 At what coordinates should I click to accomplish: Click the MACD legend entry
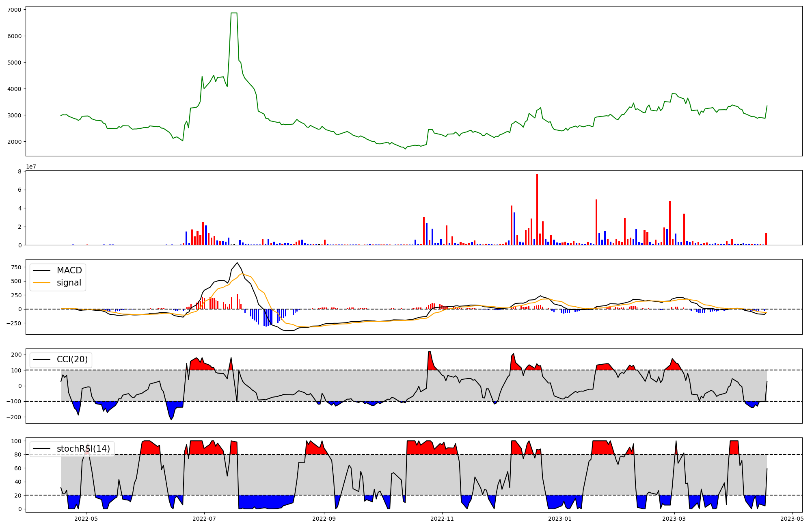point(69,270)
